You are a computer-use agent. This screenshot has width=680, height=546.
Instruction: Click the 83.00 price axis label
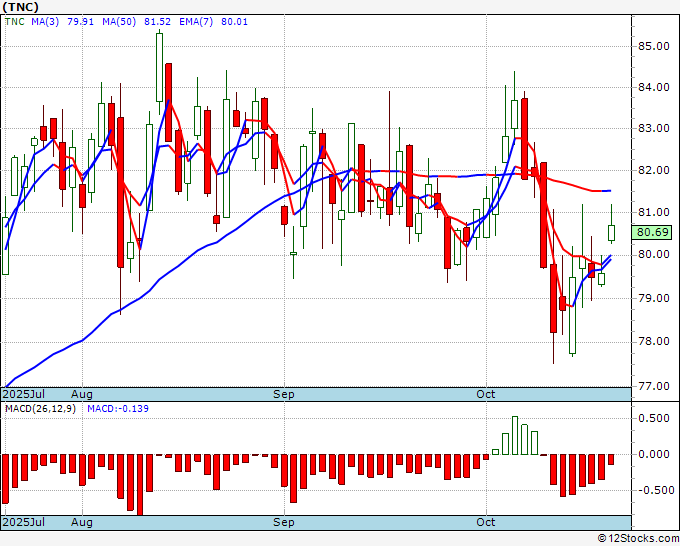pyautogui.click(x=654, y=129)
